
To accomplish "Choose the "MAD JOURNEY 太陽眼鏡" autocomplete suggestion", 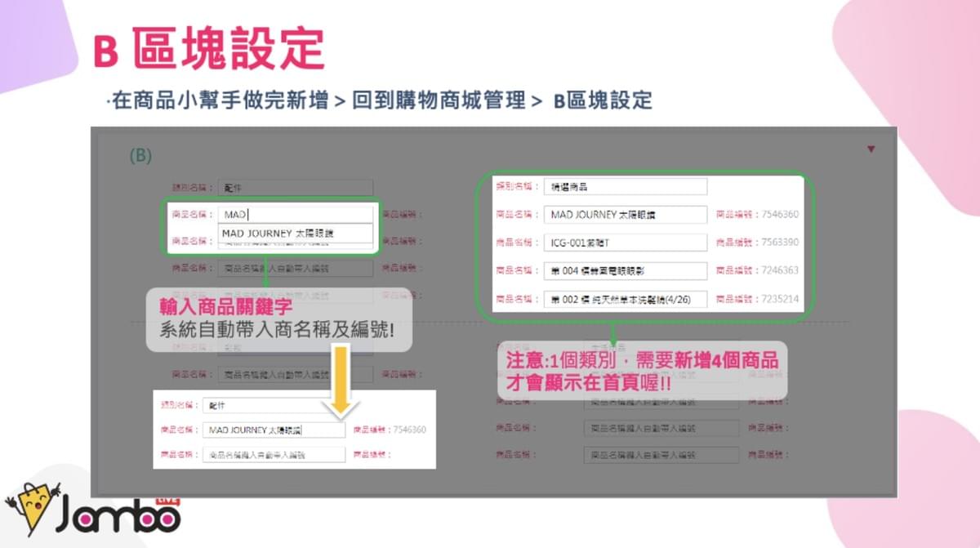I will (296, 234).
